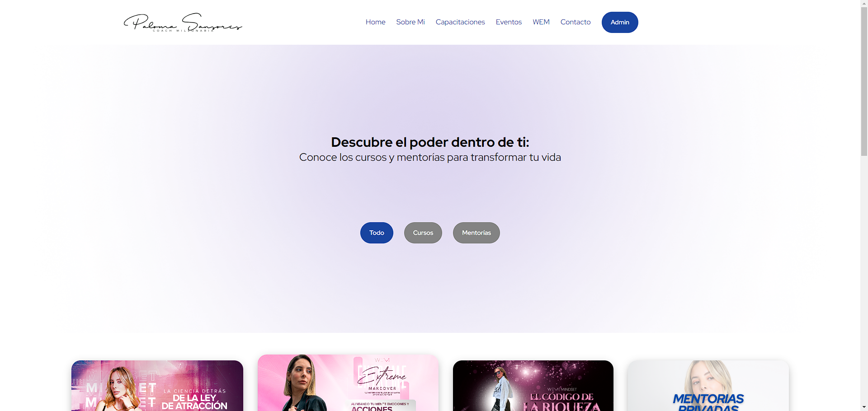Image resolution: width=868 pixels, height=411 pixels.
Task: Go to the Sobre Mi page
Action: (x=410, y=22)
